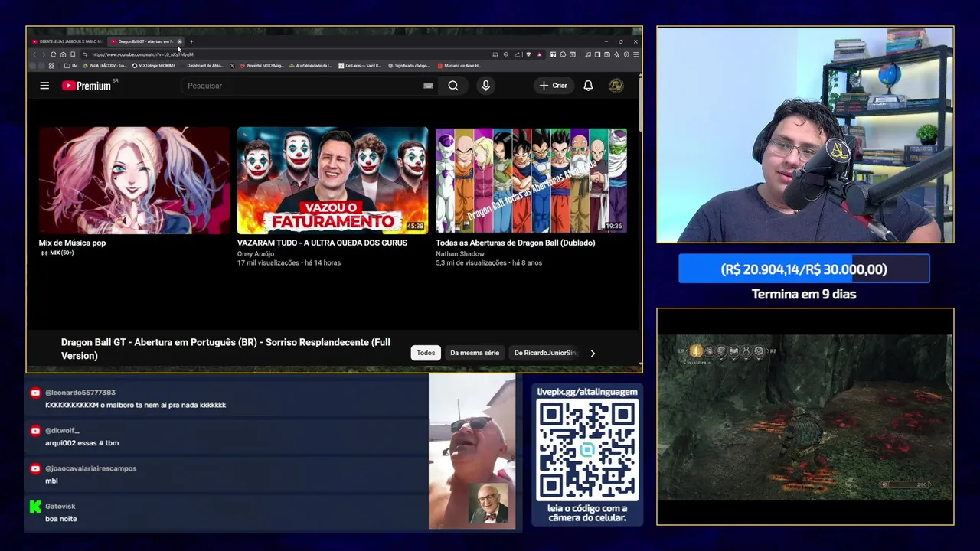Toggle the browser sidebar panel icon
The image size is (980, 551).
pyautogui.click(x=597, y=54)
